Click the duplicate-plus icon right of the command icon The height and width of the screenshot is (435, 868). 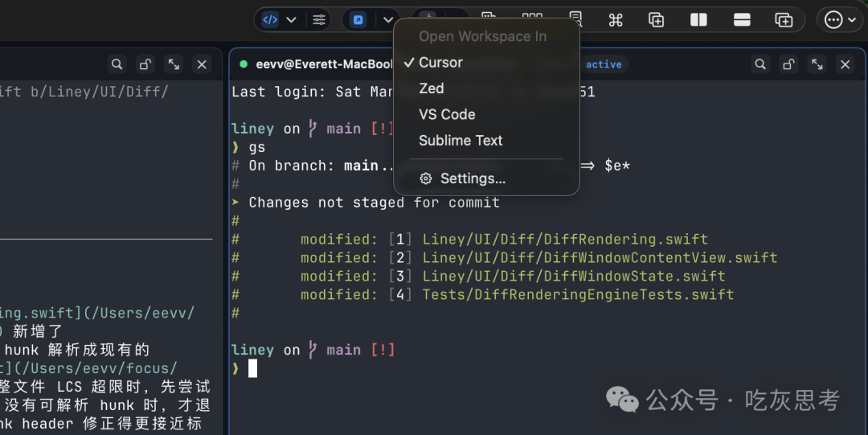click(x=657, y=20)
